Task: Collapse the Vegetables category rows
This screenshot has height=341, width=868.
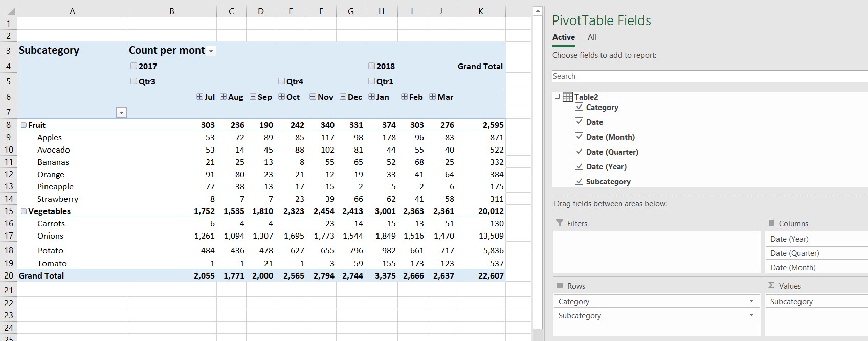Action: click(24, 211)
